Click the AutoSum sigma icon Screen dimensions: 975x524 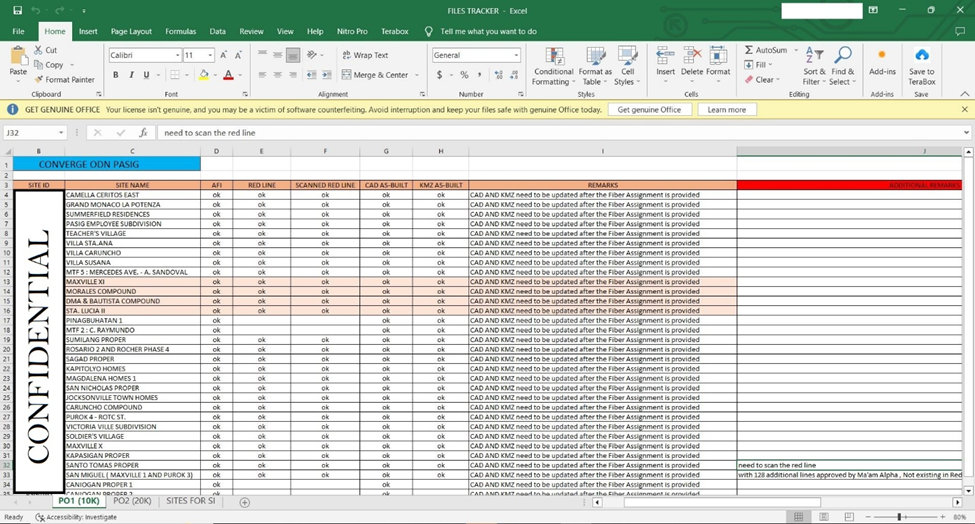coord(748,50)
